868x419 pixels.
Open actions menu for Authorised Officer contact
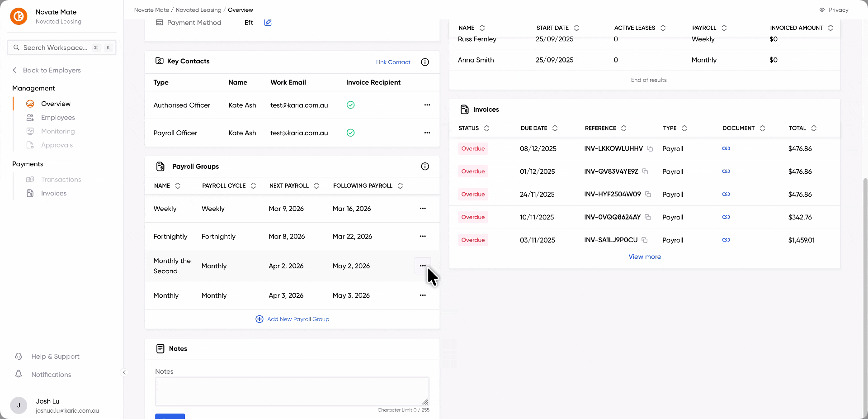click(427, 105)
